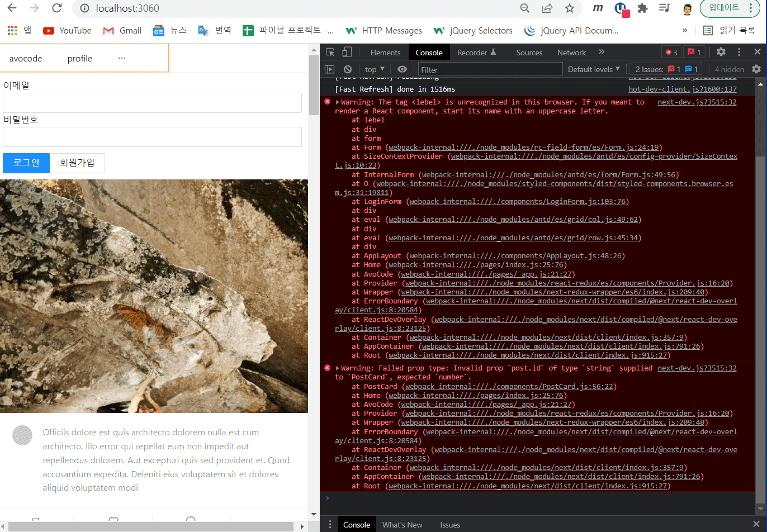The width and height of the screenshot is (767, 532).
Task: Open Console settings gear icon
Action: point(756,69)
